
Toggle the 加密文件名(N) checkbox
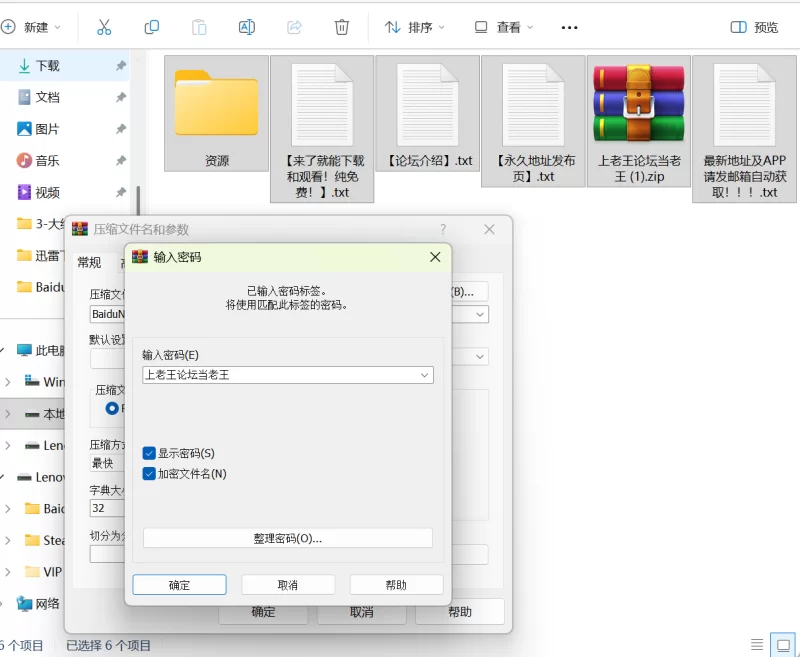[149, 474]
